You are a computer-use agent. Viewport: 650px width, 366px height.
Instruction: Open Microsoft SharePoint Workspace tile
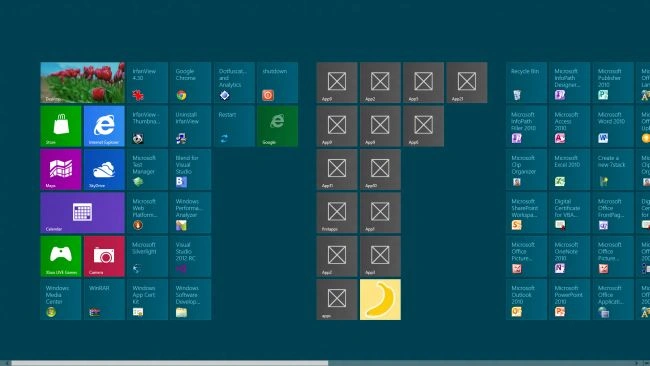(526, 213)
